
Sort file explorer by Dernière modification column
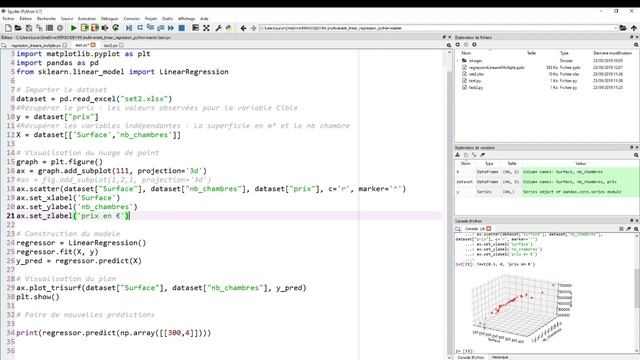click(x=612, y=53)
